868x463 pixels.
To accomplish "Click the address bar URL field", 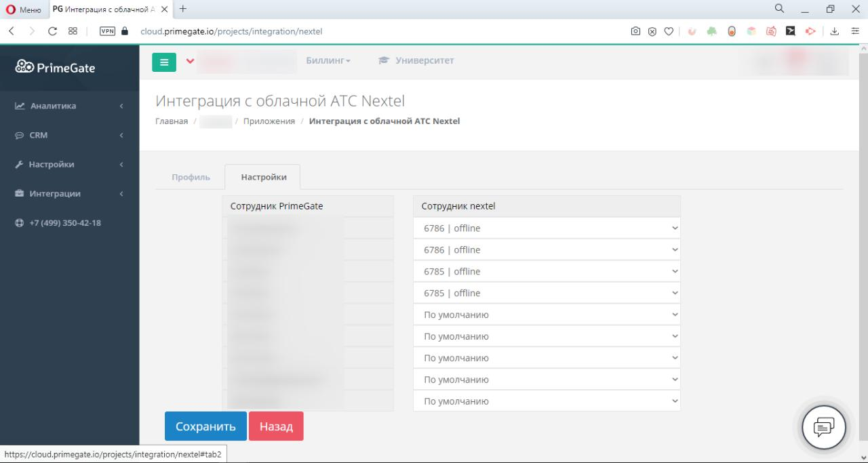I will click(380, 31).
